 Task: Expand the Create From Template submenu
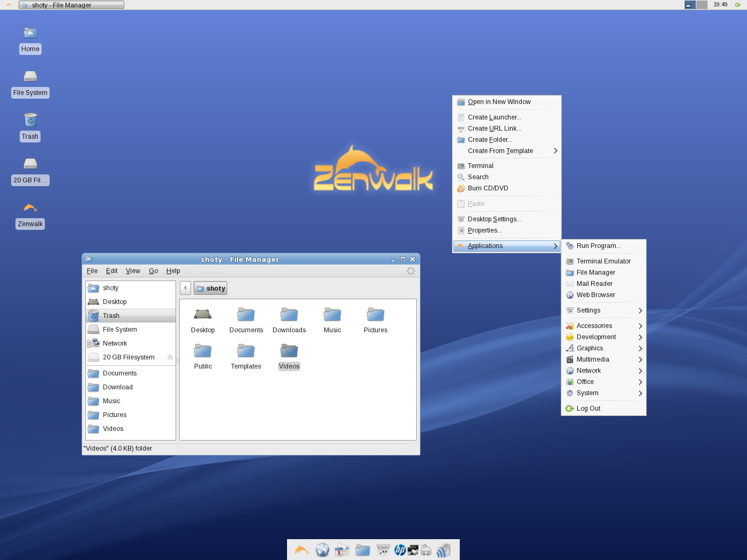point(500,151)
